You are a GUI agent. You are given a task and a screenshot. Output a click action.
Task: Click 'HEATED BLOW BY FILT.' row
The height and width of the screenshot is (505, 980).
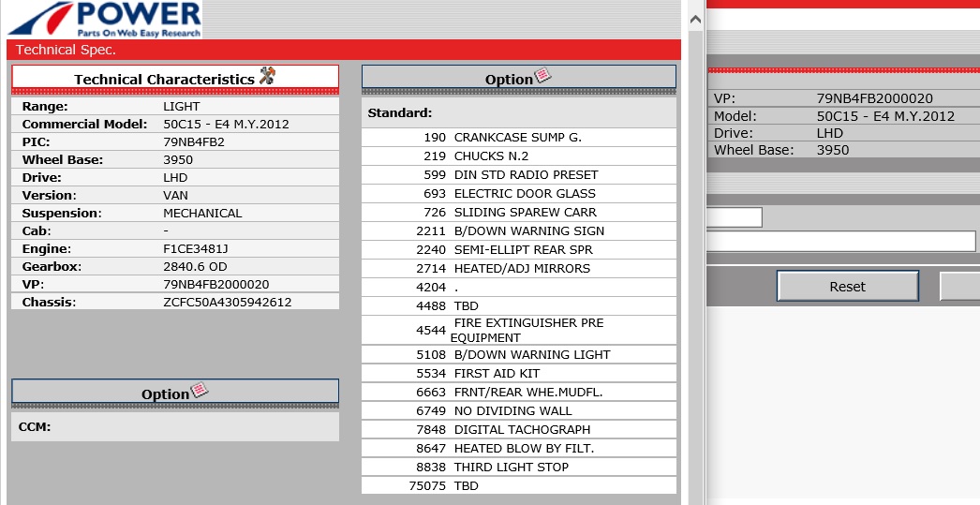tap(519, 448)
